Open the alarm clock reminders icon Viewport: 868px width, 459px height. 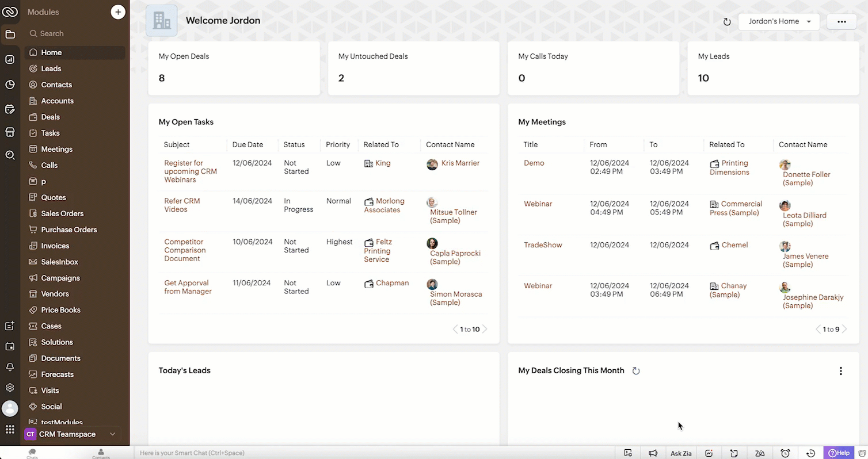[x=785, y=453]
